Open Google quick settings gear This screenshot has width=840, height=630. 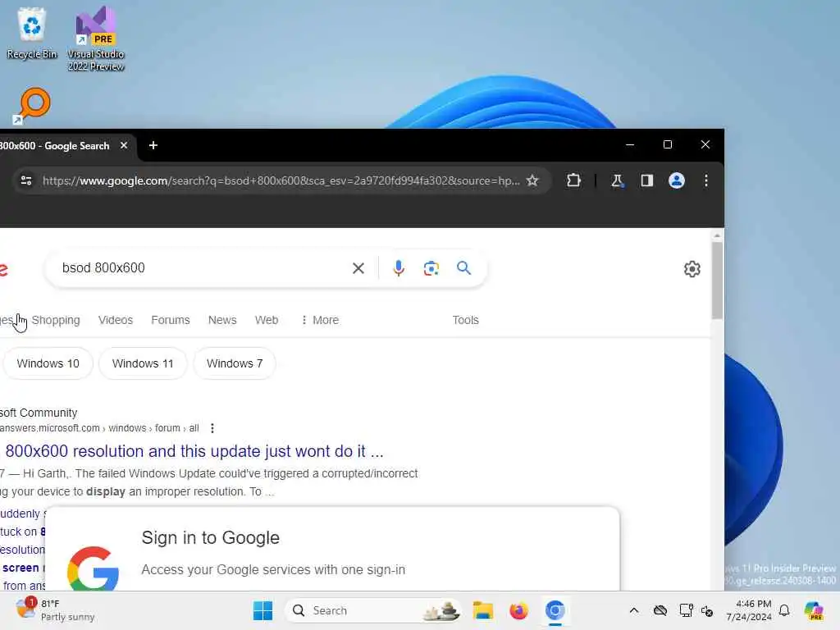coord(692,269)
